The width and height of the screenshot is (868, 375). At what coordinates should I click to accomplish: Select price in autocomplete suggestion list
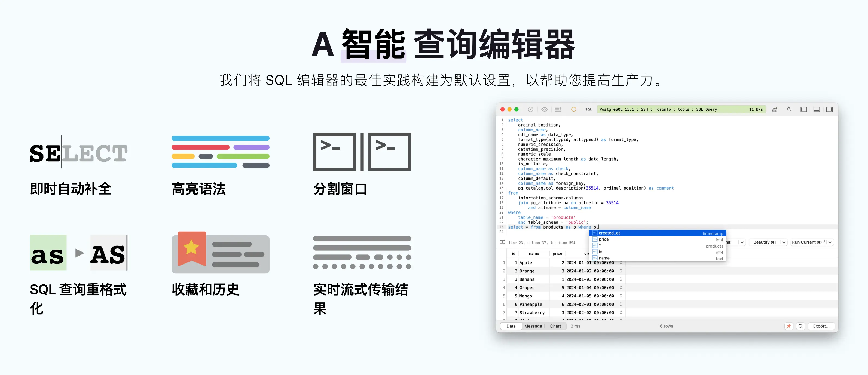point(604,239)
